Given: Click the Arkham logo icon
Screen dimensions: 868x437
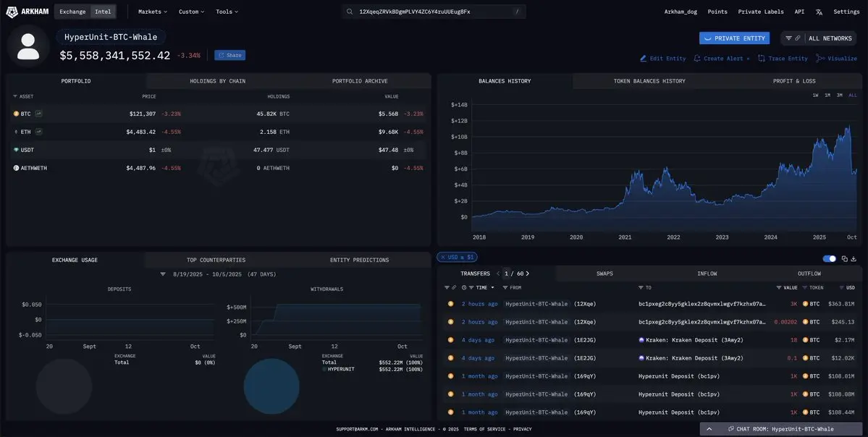Looking at the screenshot, I should click(12, 12).
